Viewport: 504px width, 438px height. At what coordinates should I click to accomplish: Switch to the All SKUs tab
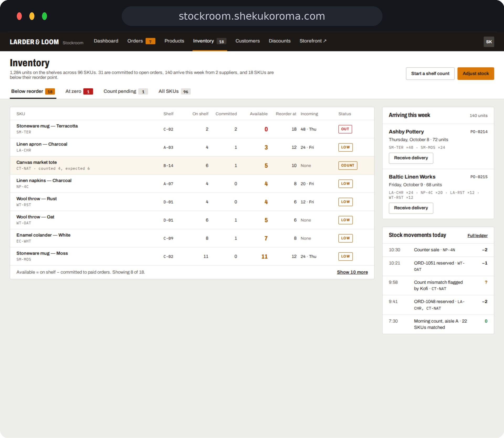click(x=174, y=91)
